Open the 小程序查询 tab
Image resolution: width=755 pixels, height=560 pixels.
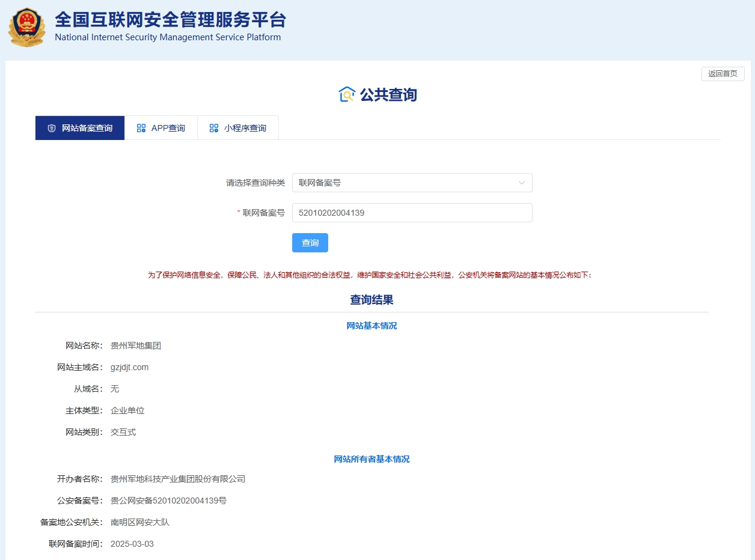(238, 128)
